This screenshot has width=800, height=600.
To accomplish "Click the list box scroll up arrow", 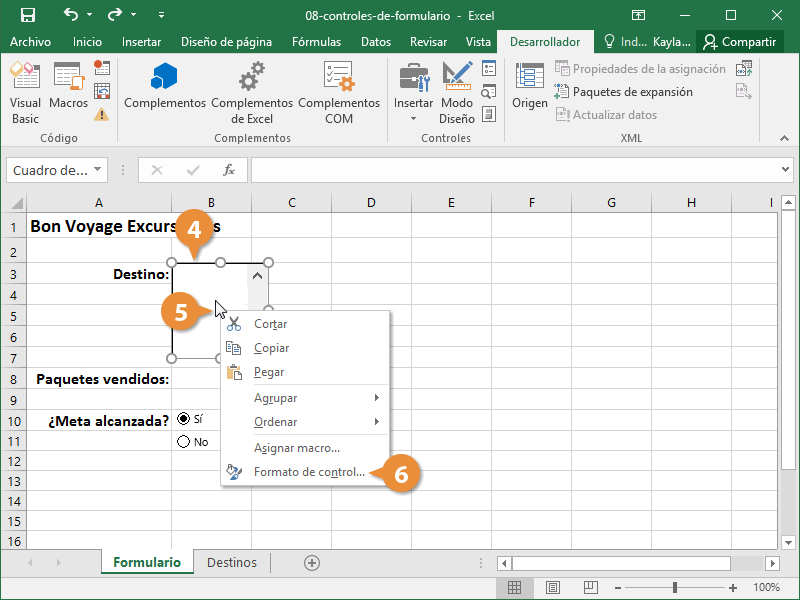I will (258, 276).
